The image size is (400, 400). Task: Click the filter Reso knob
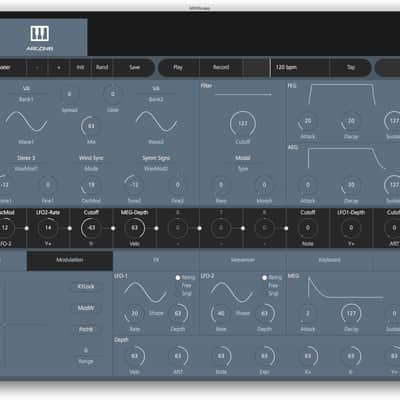(x=221, y=185)
